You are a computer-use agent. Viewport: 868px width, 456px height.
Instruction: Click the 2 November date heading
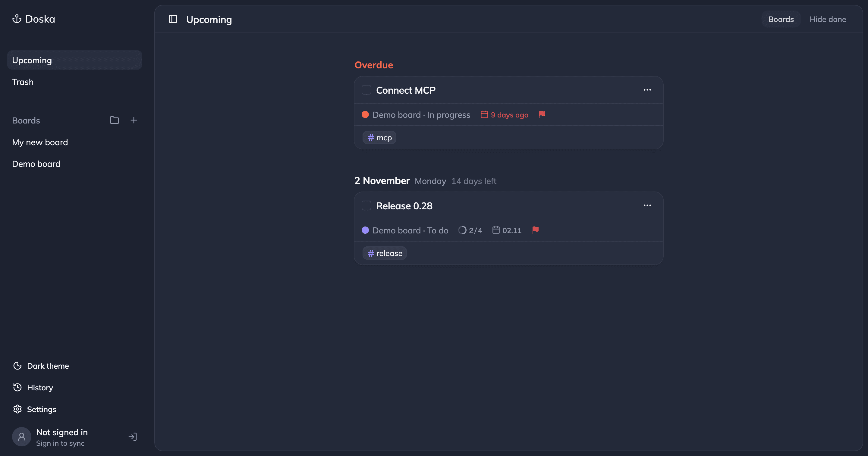[x=382, y=181]
